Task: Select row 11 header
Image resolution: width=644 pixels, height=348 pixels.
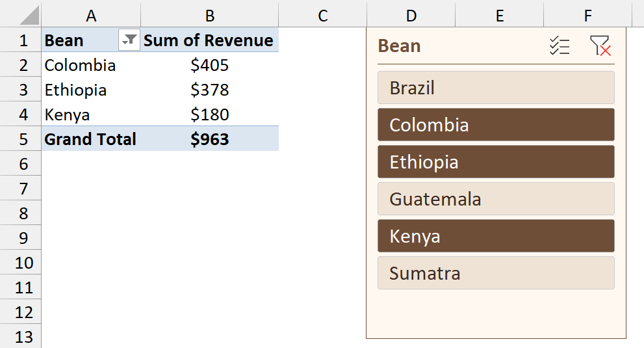Action: tap(21, 287)
